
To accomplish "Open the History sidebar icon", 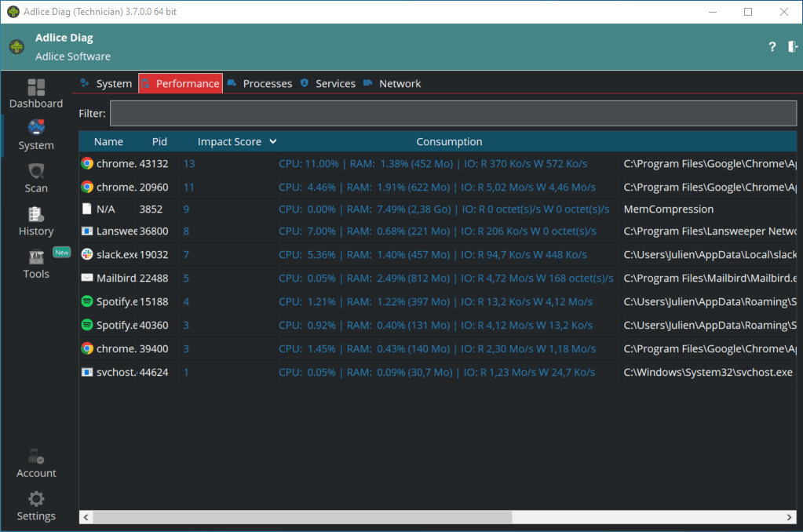I will point(36,214).
